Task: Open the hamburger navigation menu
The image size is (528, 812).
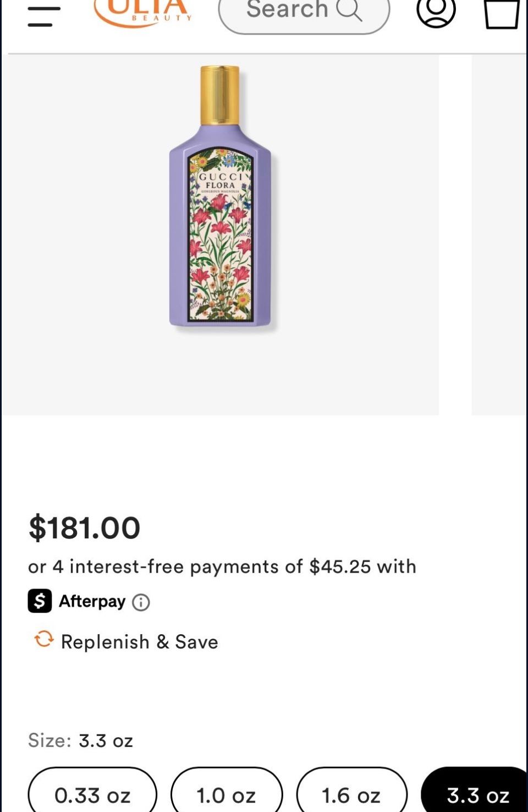Action: [x=44, y=17]
